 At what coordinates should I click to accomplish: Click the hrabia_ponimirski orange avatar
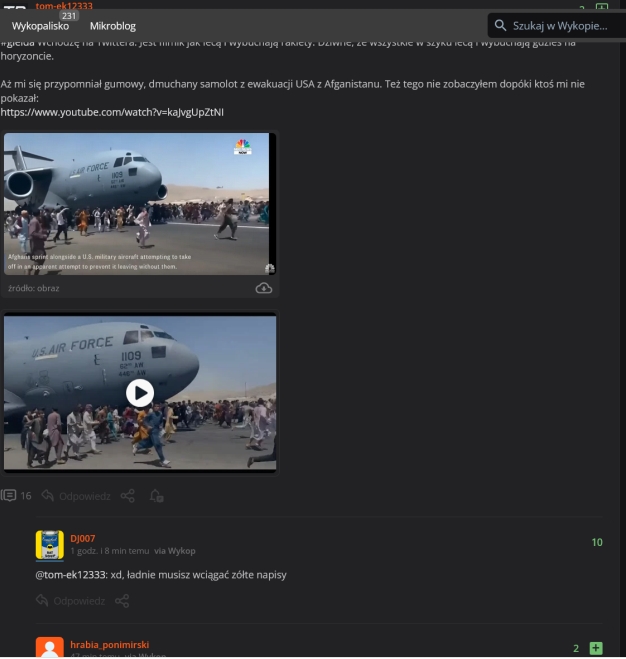pos(50,647)
